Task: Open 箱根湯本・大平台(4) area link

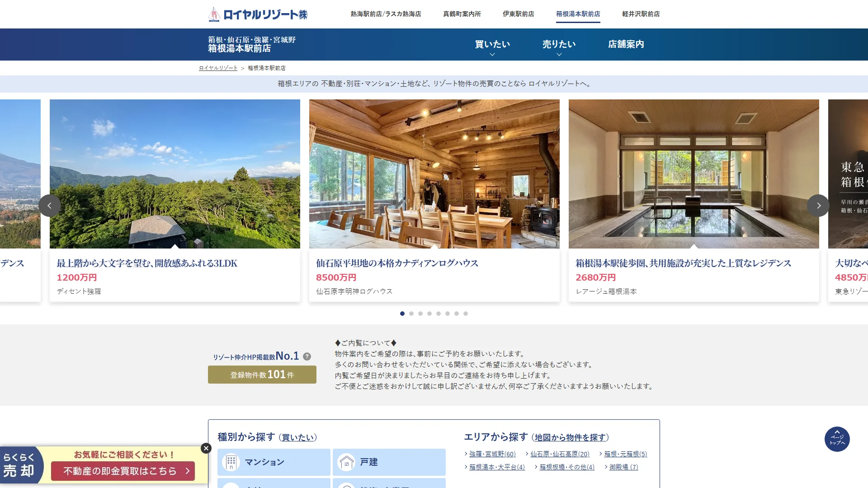Action: pyautogui.click(x=497, y=467)
